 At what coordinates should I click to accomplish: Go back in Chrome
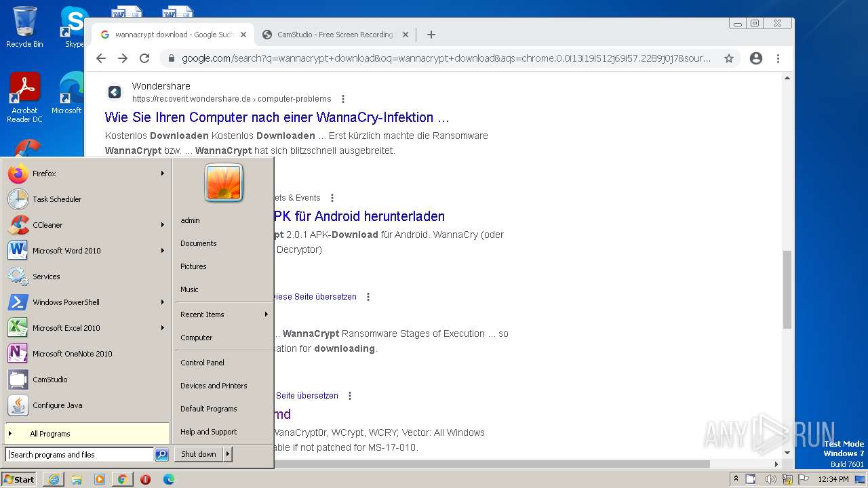click(x=101, y=58)
